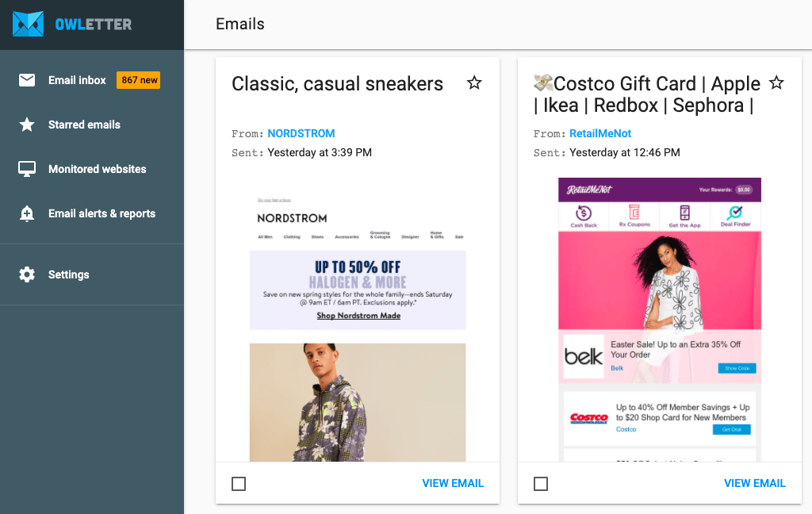812x514 pixels.
Task: Click the Costco link under Member Savings
Action: (x=626, y=429)
